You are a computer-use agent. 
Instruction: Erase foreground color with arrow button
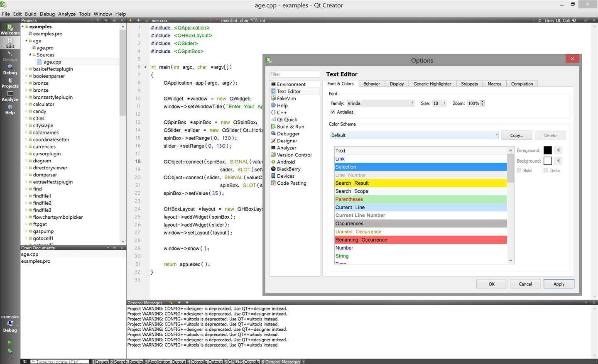coord(558,150)
